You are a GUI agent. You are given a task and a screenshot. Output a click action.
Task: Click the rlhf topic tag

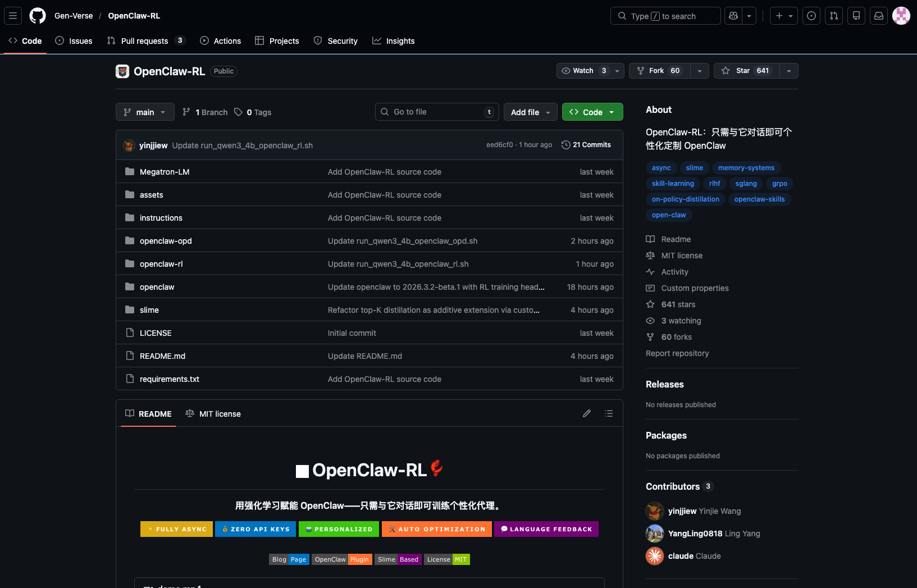[714, 184]
